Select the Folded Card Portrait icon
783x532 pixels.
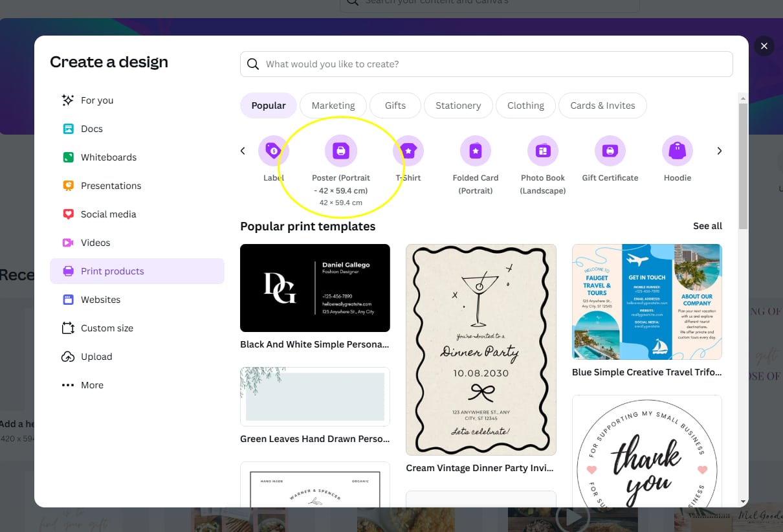tap(476, 151)
